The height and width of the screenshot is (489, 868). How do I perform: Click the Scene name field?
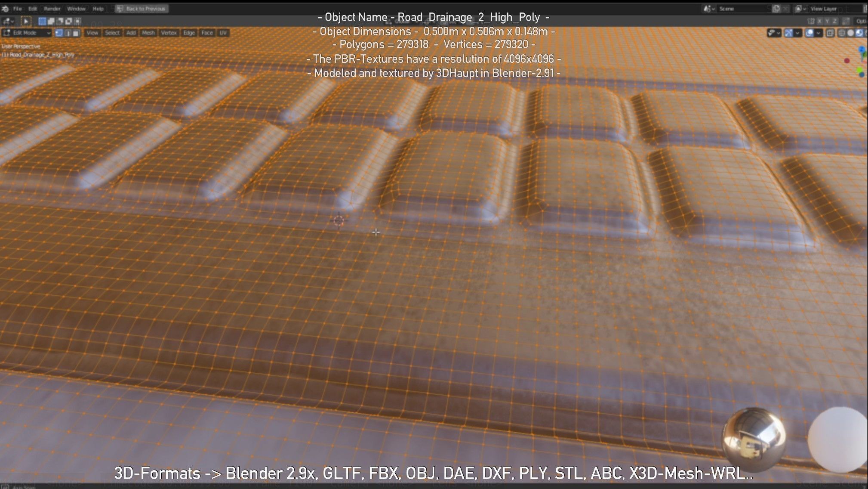(x=743, y=9)
